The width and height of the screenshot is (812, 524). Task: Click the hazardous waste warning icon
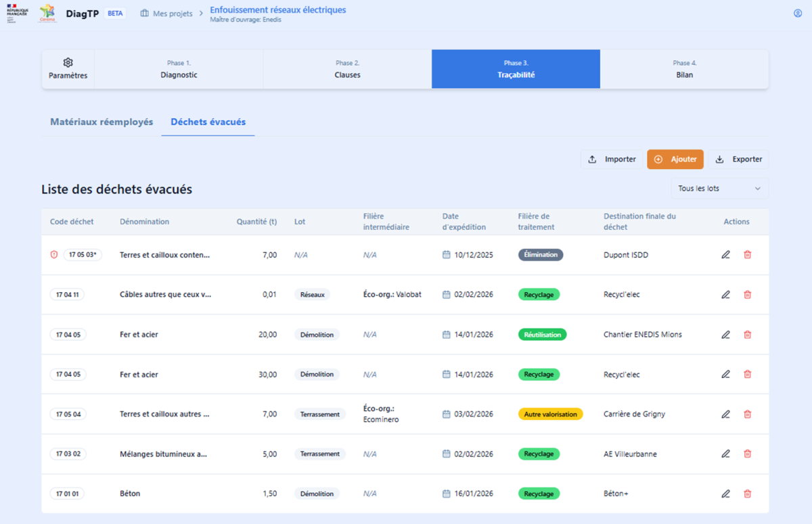click(54, 255)
